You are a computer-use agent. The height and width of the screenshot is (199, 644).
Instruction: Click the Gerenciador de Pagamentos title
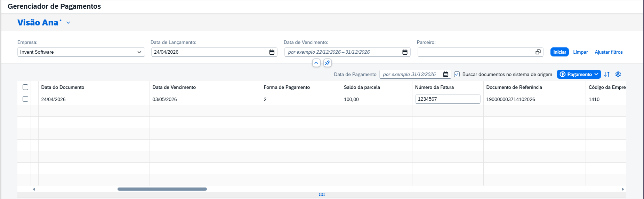pos(54,6)
